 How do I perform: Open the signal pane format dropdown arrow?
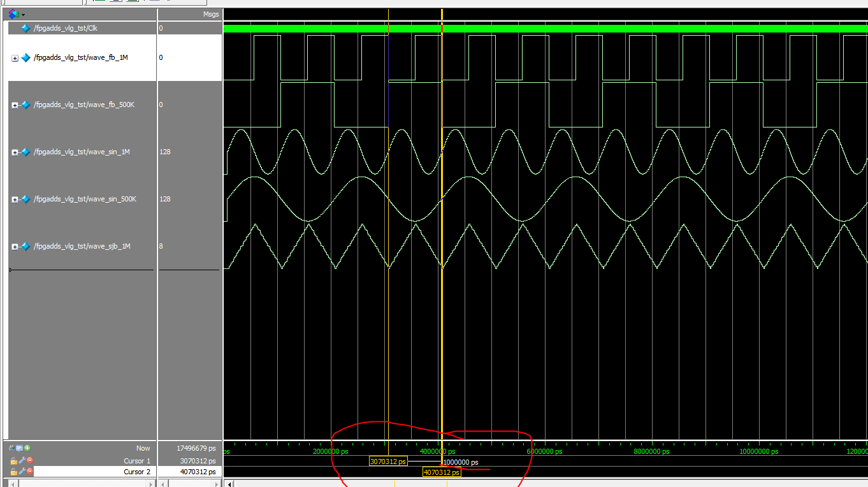pos(24,14)
